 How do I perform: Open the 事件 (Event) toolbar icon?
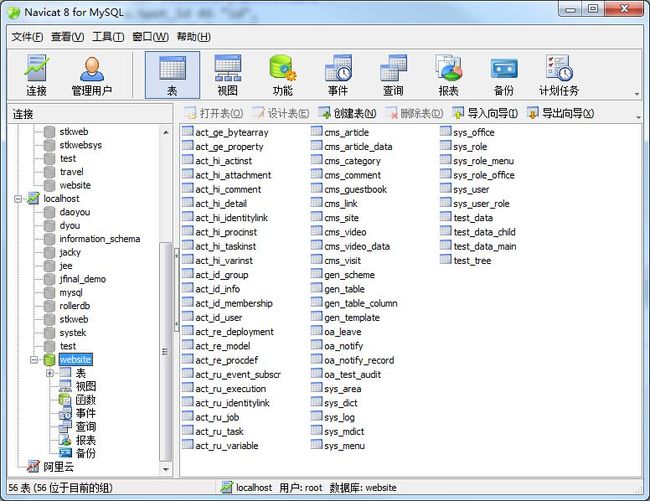tap(338, 75)
